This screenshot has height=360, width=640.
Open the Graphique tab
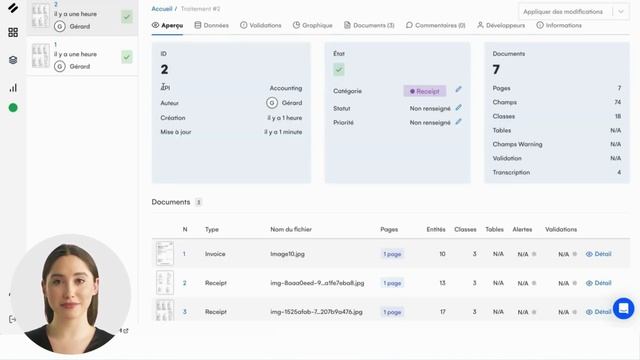(313, 25)
